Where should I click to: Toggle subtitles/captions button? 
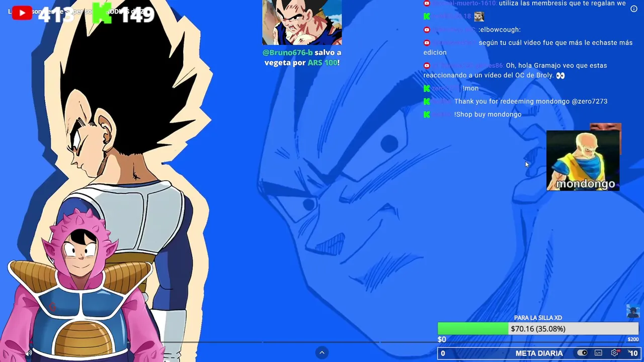coord(598,353)
